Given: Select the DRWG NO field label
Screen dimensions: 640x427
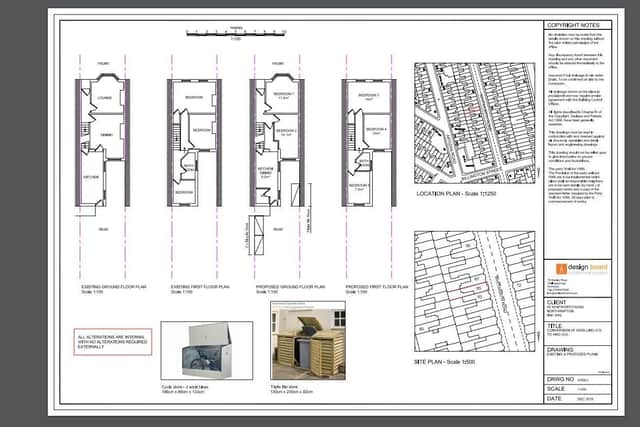Looking at the screenshot, I should tap(560, 379).
